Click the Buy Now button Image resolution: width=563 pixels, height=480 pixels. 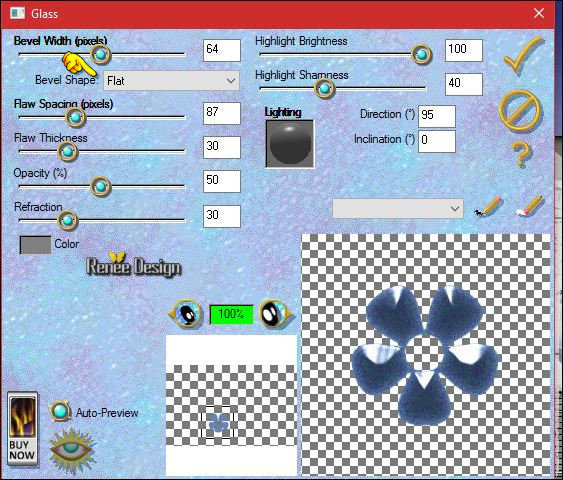22,429
